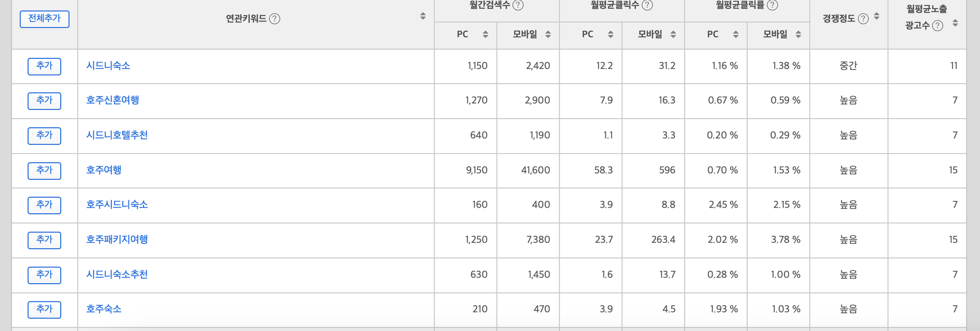The image size is (980, 331).
Task: Open the 시드니호텔추천 keyword link
Action: click(117, 135)
